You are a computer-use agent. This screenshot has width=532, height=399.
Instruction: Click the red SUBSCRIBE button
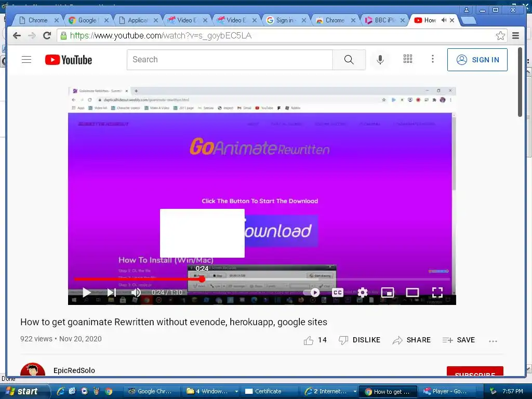point(475,371)
